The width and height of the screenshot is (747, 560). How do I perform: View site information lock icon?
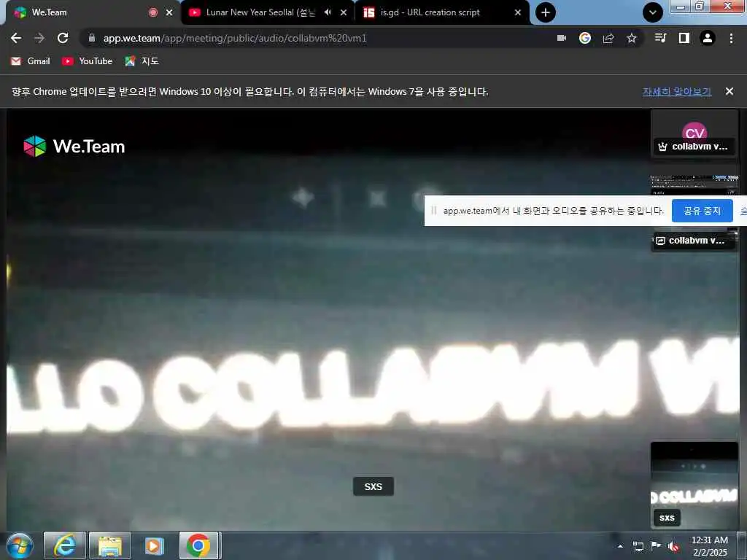point(92,38)
